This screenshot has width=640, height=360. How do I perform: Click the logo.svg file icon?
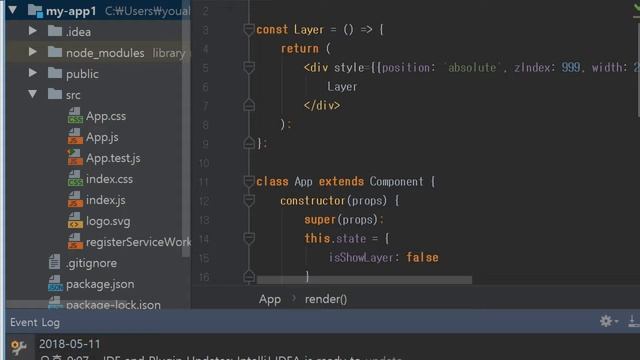click(x=75, y=221)
